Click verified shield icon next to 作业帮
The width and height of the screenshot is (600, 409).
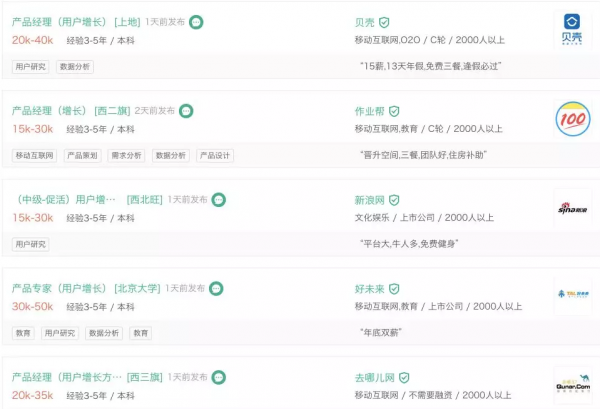pyautogui.click(x=394, y=111)
